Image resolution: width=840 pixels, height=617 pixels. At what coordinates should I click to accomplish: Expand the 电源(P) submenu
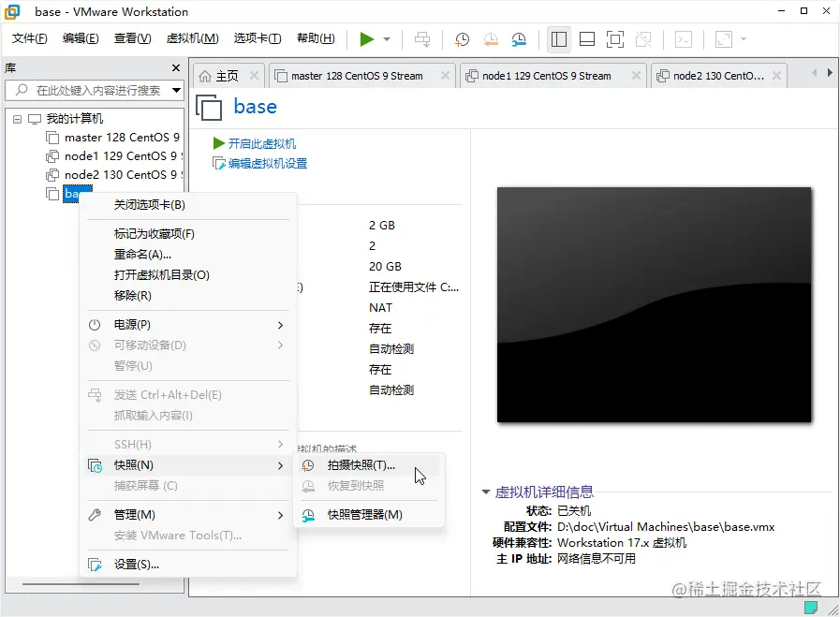[x=188, y=325]
